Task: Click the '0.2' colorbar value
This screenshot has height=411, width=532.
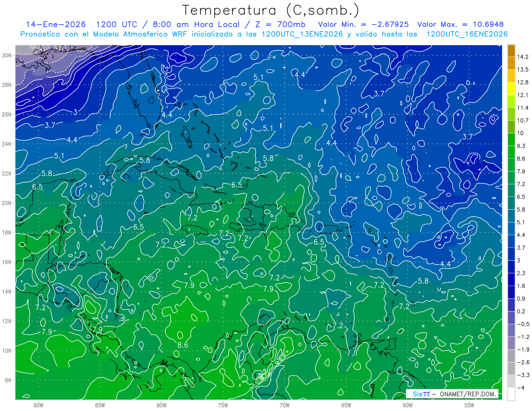Action: (521, 311)
